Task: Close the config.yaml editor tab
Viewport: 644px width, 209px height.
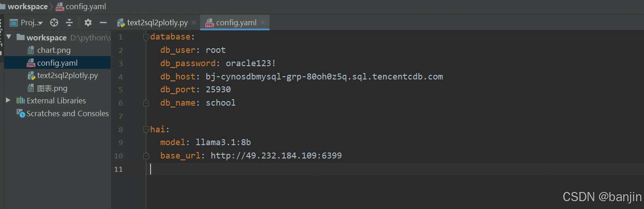Action: (263, 23)
